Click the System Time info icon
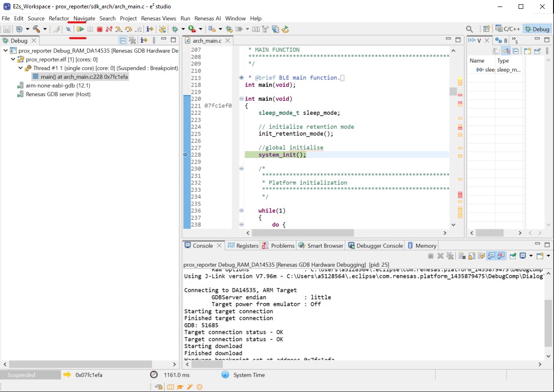Image resolution: width=554 pixels, height=392 pixels. click(225, 375)
